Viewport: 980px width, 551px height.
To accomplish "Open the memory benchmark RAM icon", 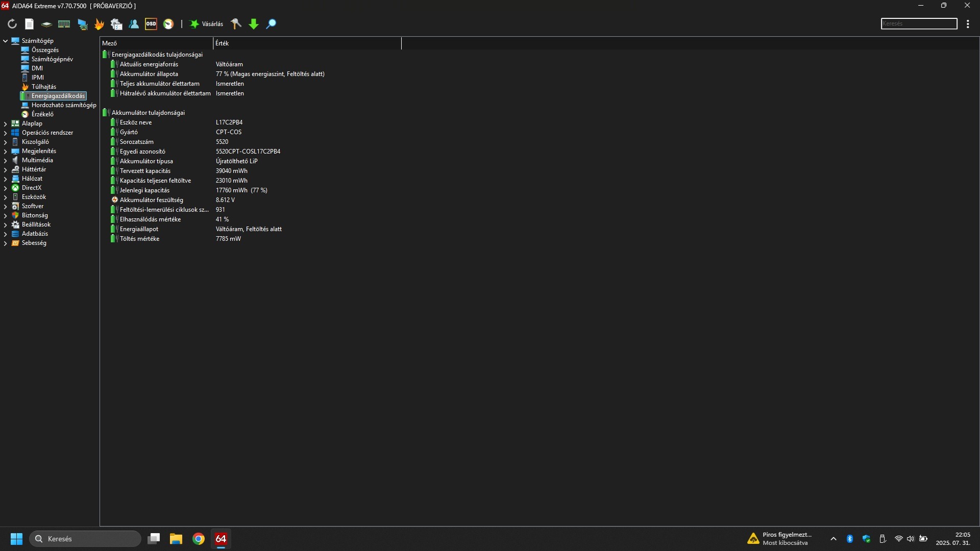I will point(64,24).
